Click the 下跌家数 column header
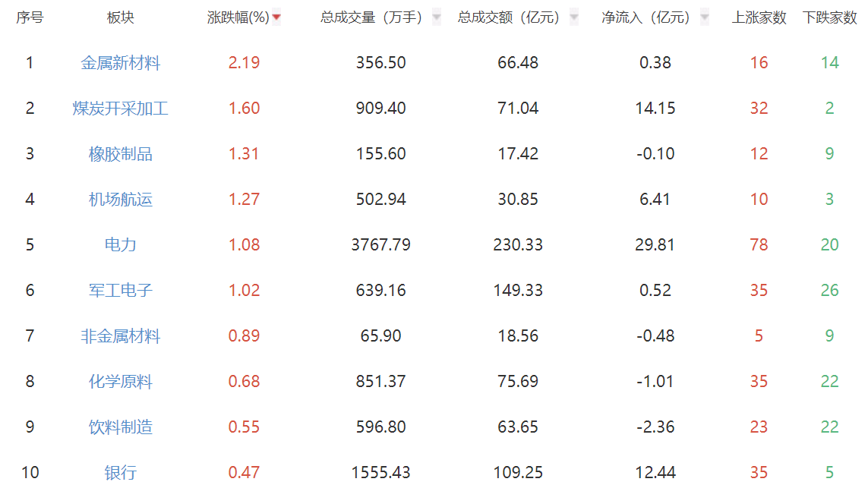Image resolution: width=868 pixels, height=485 pixels. pos(830,17)
